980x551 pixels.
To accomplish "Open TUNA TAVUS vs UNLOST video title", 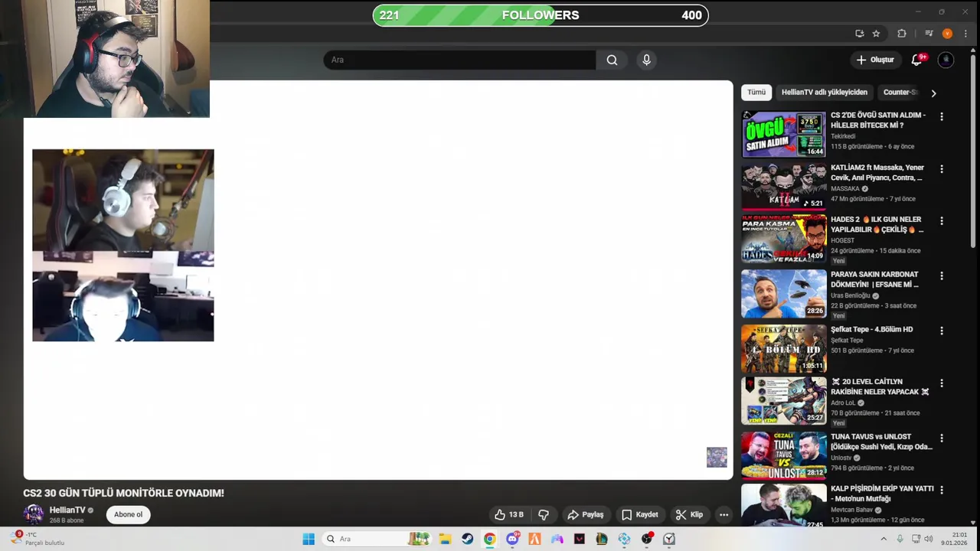I will 881,442.
